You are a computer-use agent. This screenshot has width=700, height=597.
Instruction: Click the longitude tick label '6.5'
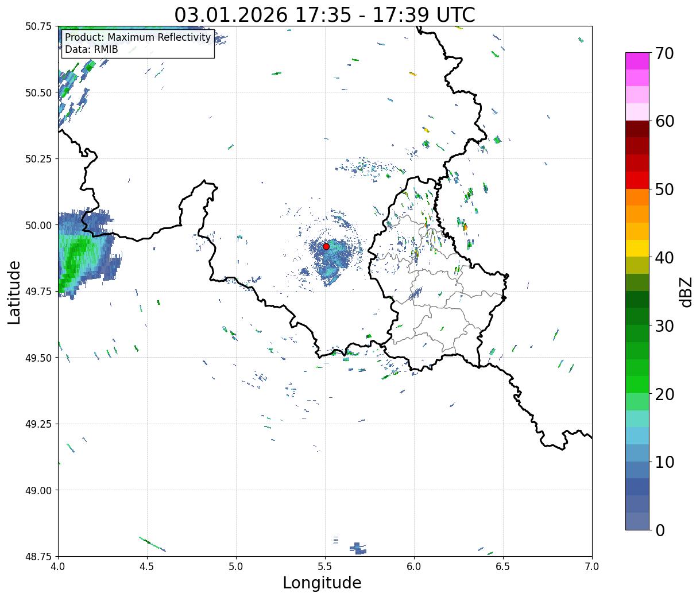(x=503, y=566)
